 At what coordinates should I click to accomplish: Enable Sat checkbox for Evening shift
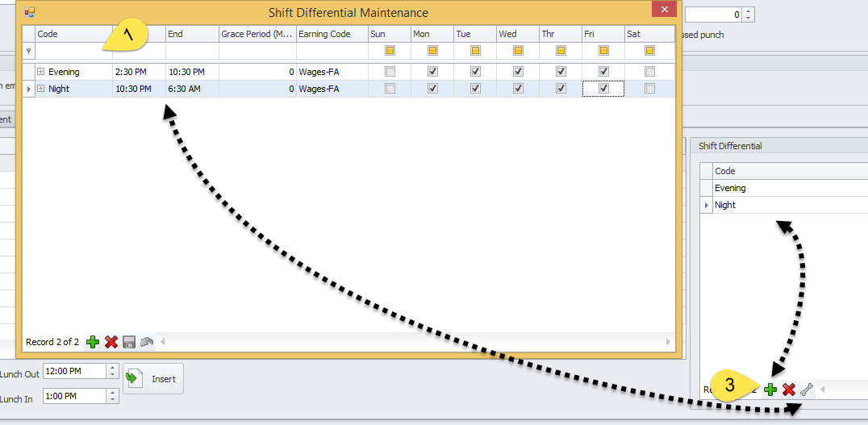(650, 72)
